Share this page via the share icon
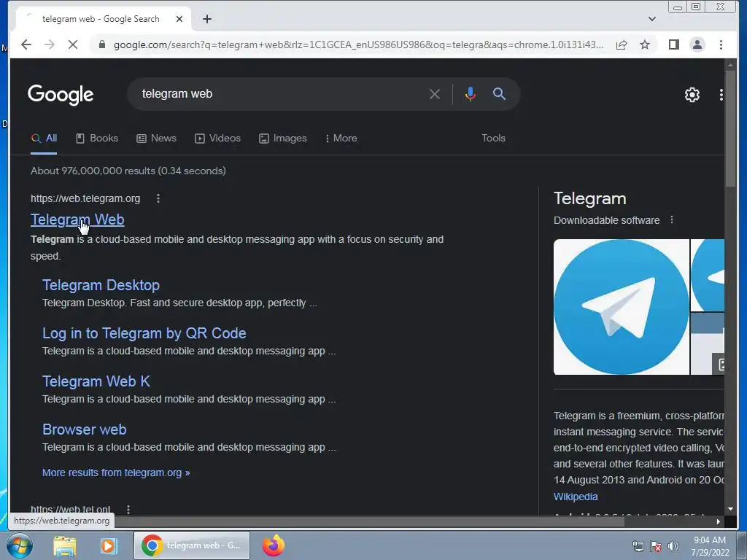Image resolution: width=747 pixels, height=560 pixels. tap(622, 44)
